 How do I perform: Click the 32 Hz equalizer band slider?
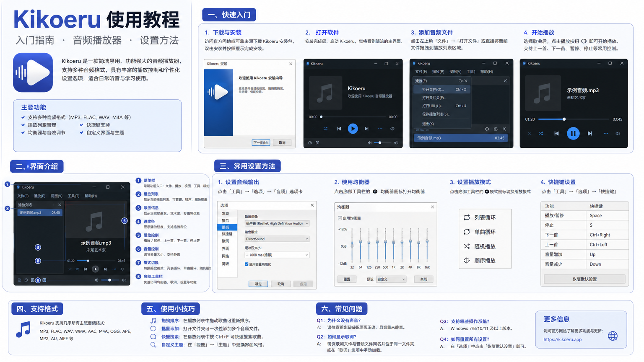[352, 246]
